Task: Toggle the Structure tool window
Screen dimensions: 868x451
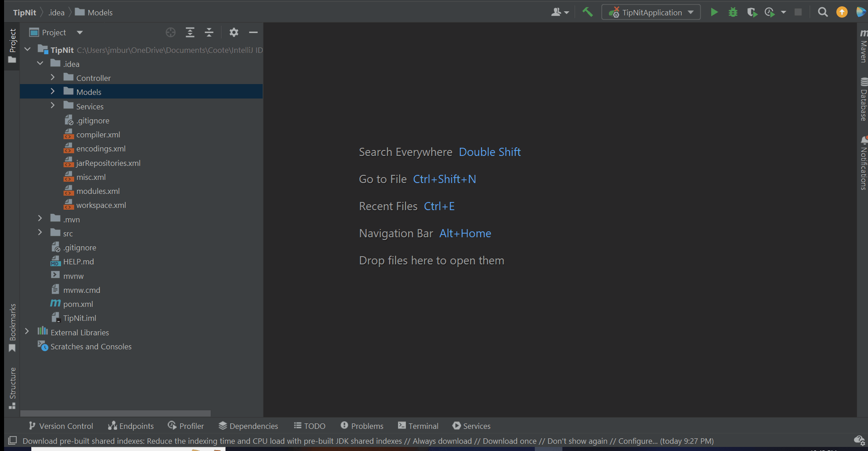Action: 12,386
